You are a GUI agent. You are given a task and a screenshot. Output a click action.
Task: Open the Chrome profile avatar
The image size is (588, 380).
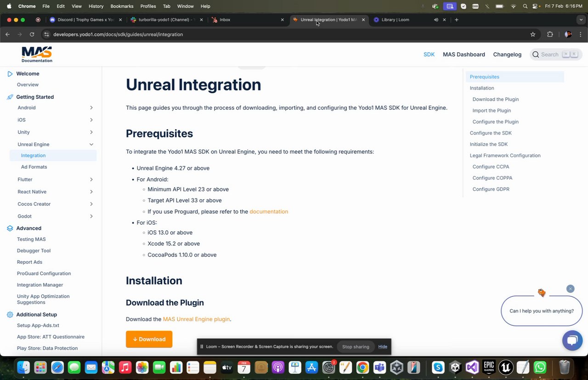[568, 34]
